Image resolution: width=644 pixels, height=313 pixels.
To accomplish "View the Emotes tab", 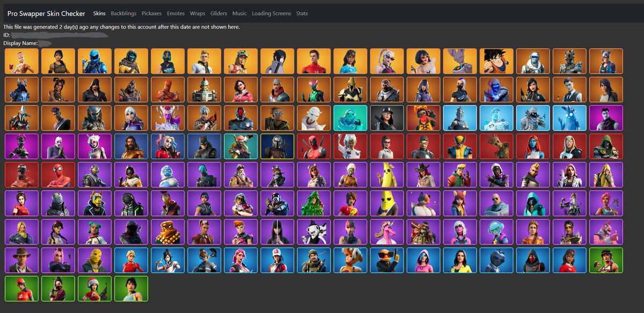I will click(175, 13).
